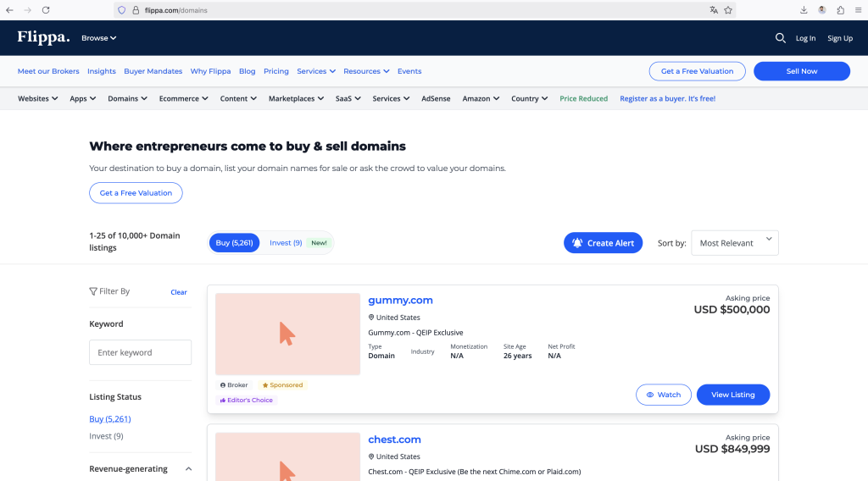Viewport: 868px width, 481px height.
Task: Switch to Invest (9) toggle
Action: pos(286,243)
